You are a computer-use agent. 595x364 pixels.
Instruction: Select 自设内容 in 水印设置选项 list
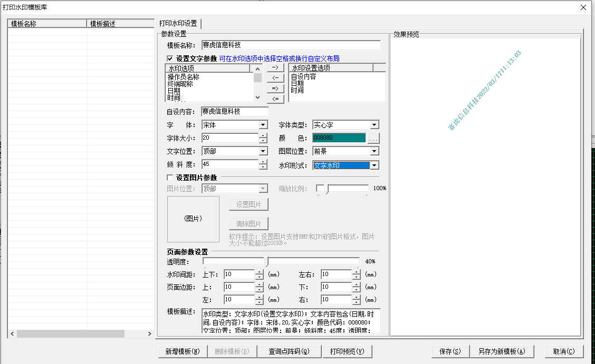tap(303, 76)
